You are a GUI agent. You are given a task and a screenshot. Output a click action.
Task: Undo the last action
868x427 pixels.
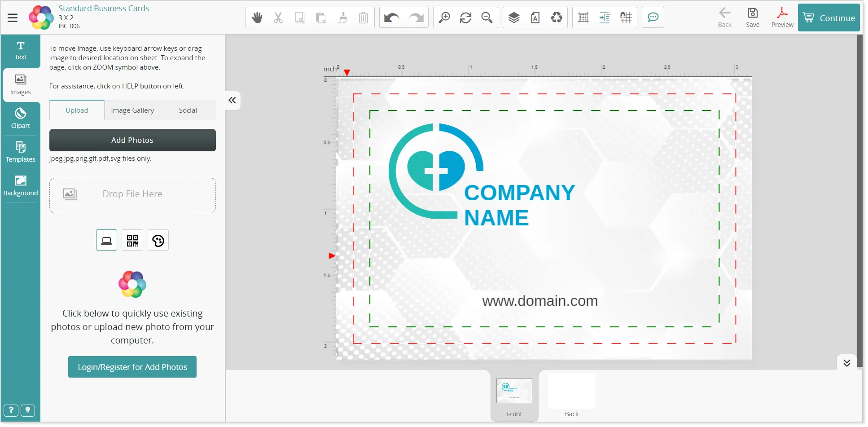point(392,18)
